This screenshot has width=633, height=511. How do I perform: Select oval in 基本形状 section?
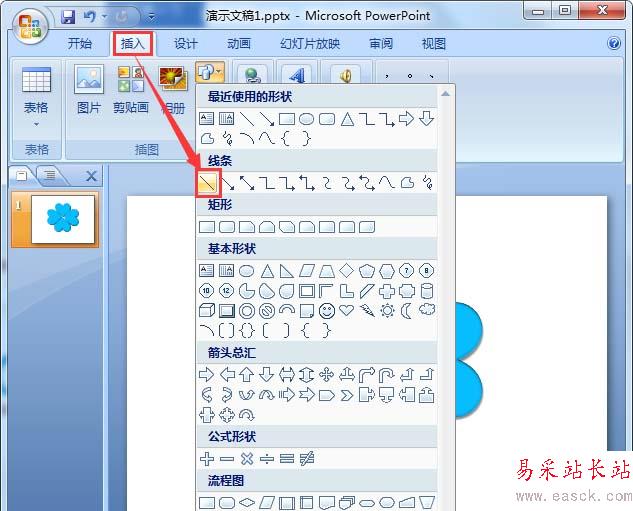point(247,271)
